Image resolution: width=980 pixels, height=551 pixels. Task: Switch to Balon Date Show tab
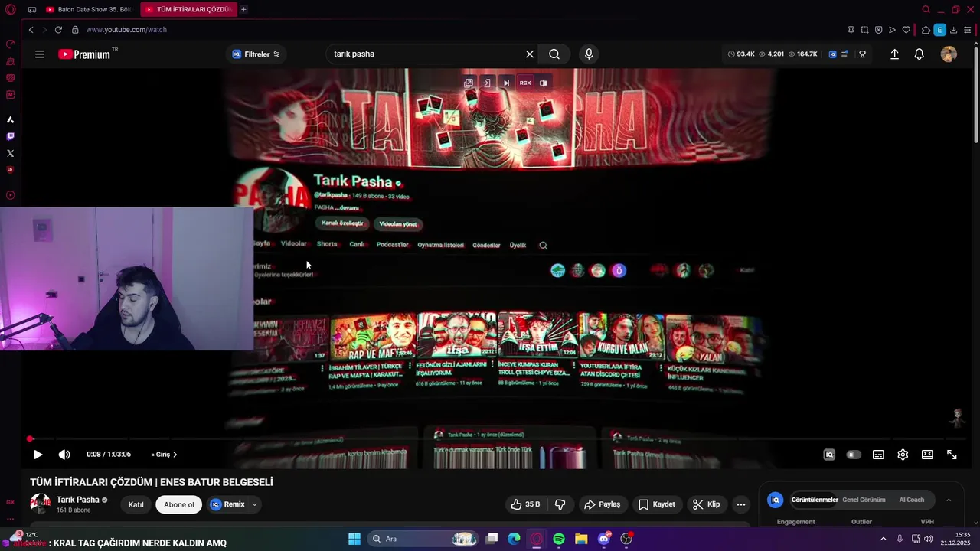pos(90,9)
